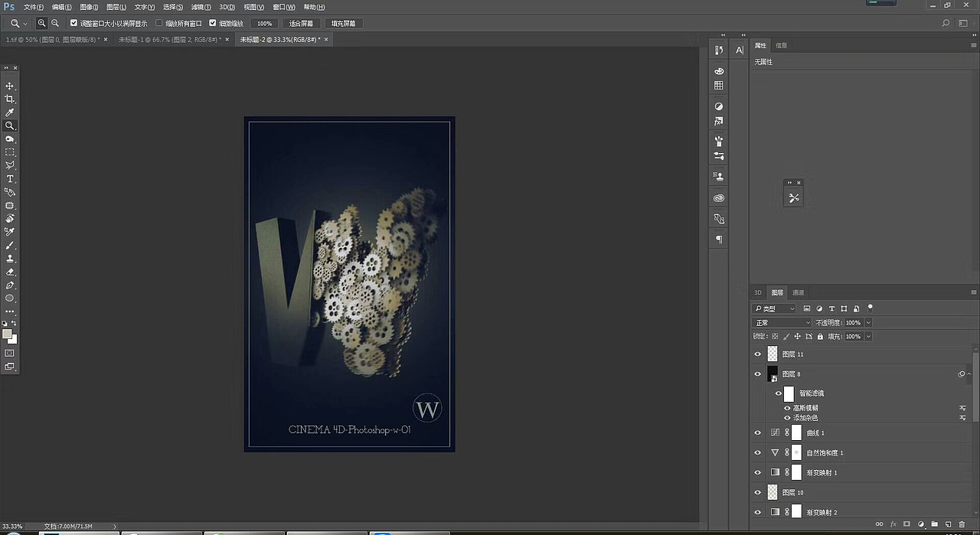Open the layer styles fx menu

point(893,524)
